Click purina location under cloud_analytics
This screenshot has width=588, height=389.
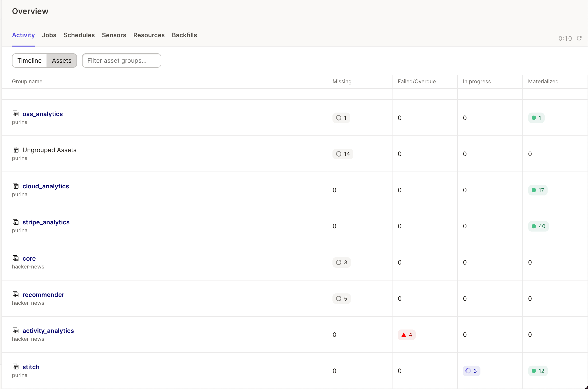tap(20, 194)
